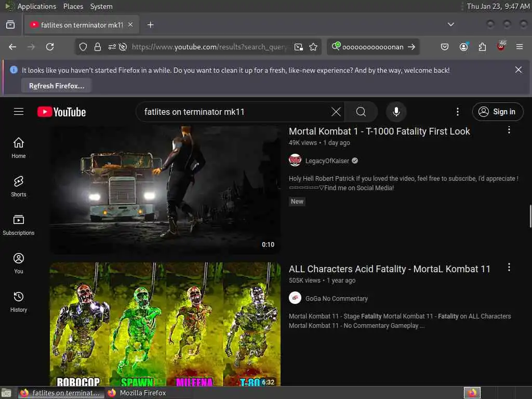Visit the LegacyOfKaiser channel name

tap(327, 161)
